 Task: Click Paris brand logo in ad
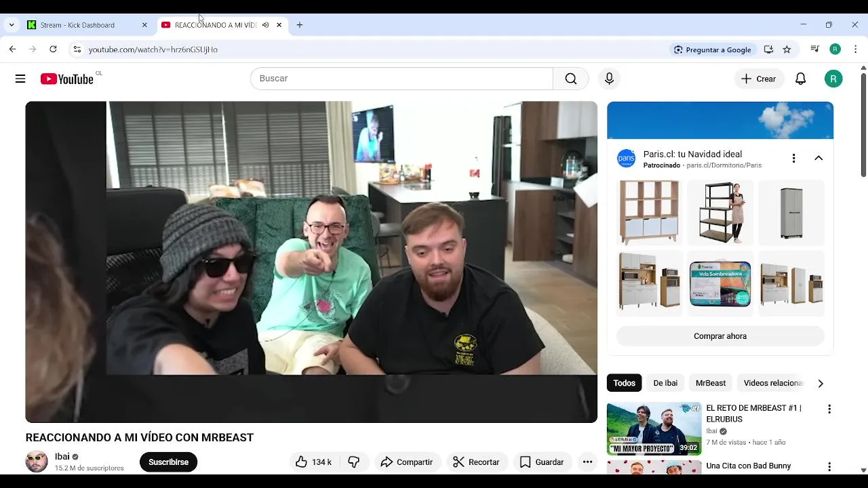pyautogui.click(x=626, y=159)
